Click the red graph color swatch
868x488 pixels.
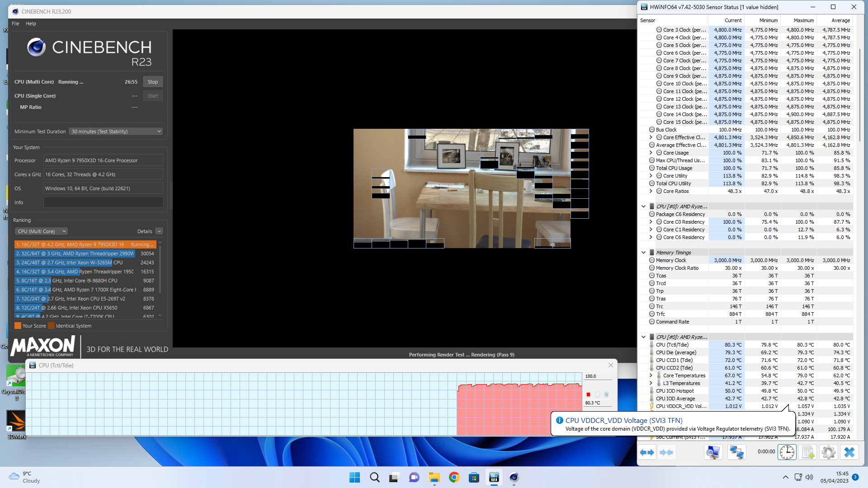[588, 394]
